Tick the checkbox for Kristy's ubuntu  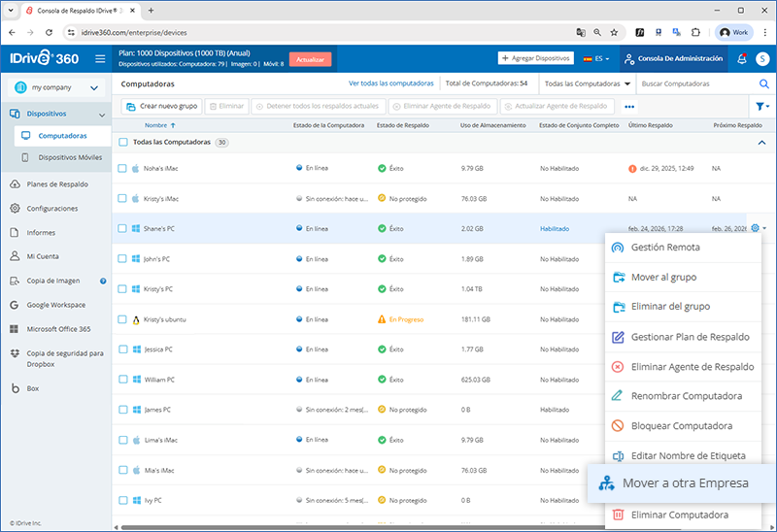(122, 319)
